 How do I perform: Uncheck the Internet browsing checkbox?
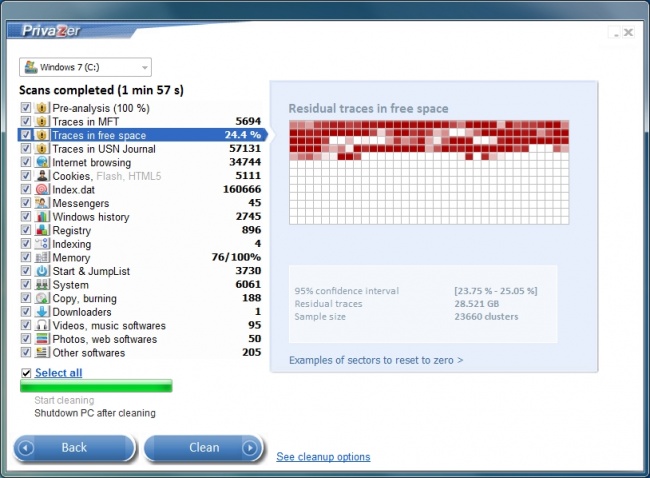pyautogui.click(x=26, y=162)
